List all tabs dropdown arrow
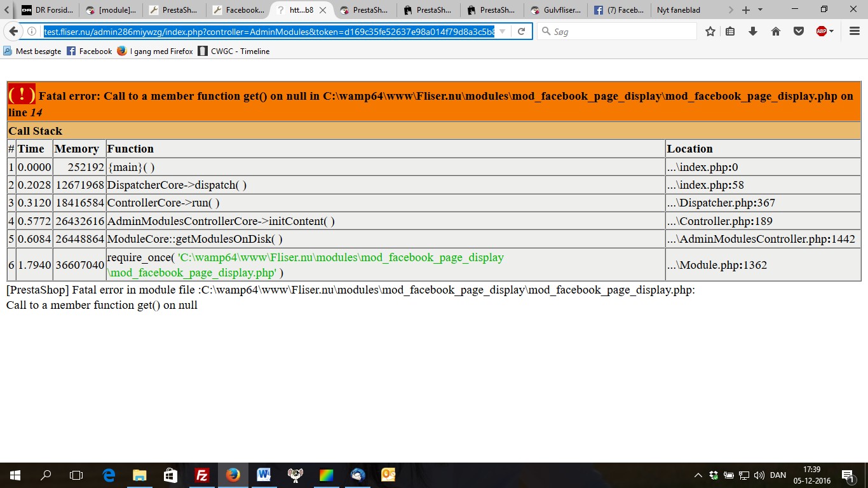This screenshot has width=868, height=488. coord(760,10)
